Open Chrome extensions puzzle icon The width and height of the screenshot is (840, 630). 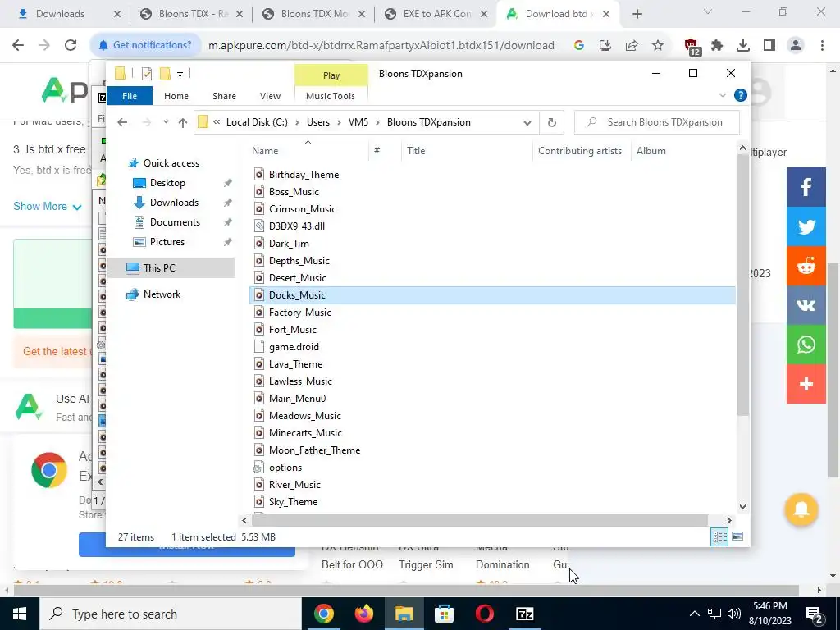717,46
